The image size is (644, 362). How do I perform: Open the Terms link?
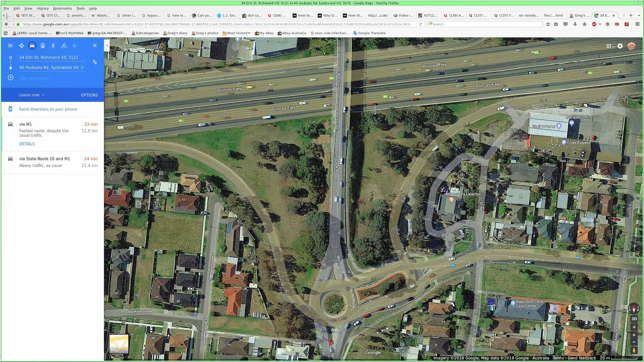click(x=558, y=358)
